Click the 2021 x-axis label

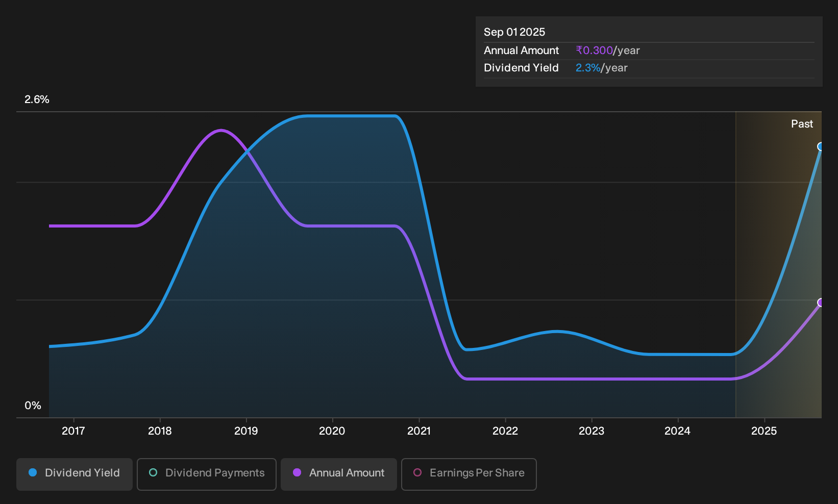tap(419, 431)
